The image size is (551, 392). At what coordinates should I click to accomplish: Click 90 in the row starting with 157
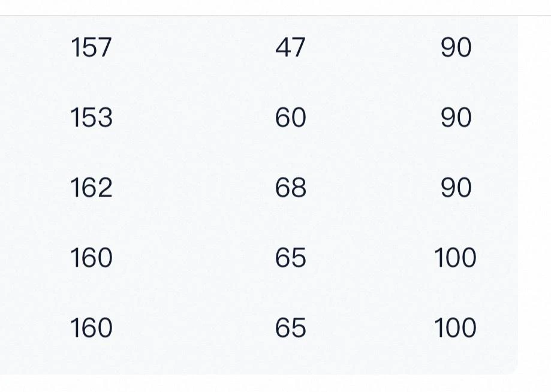tap(456, 47)
